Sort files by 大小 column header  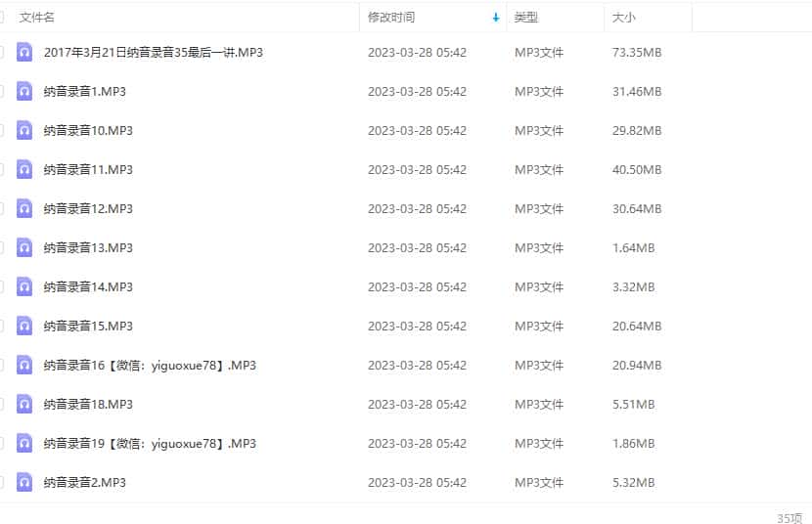tap(623, 18)
